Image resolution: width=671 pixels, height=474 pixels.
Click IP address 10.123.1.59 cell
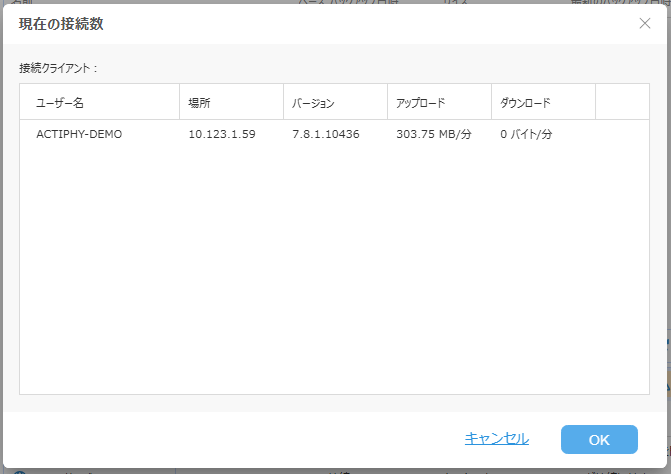point(222,134)
